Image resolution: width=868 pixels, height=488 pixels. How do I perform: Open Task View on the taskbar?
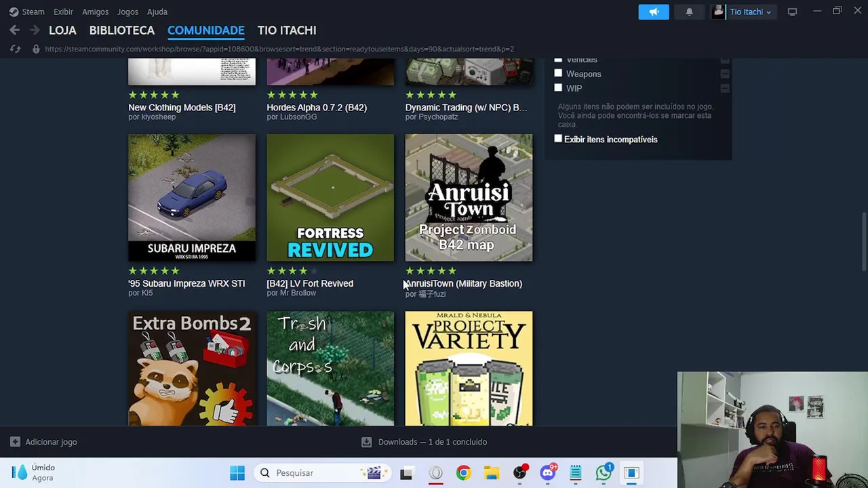pos(406,473)
